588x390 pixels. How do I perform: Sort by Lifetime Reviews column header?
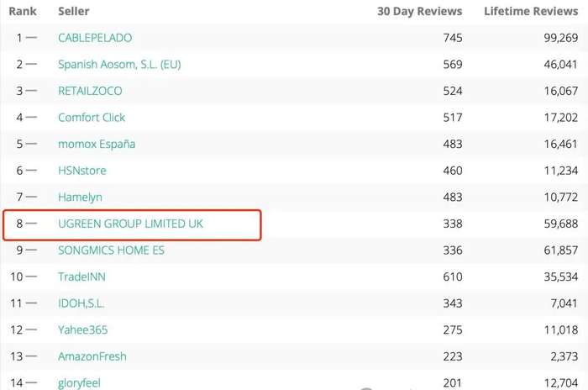tap(531, 11)
